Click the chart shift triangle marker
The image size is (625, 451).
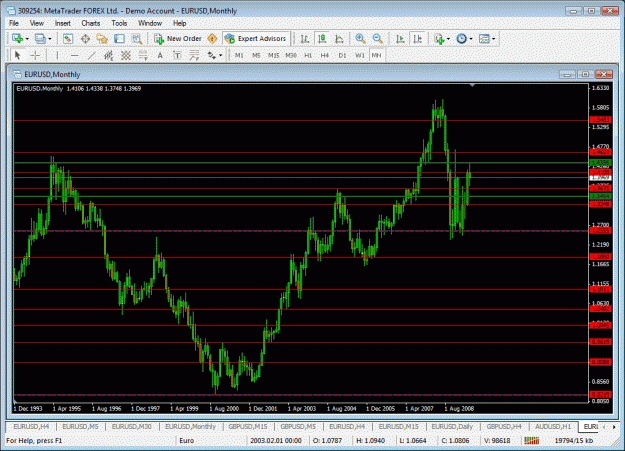[x=472, y=85]
